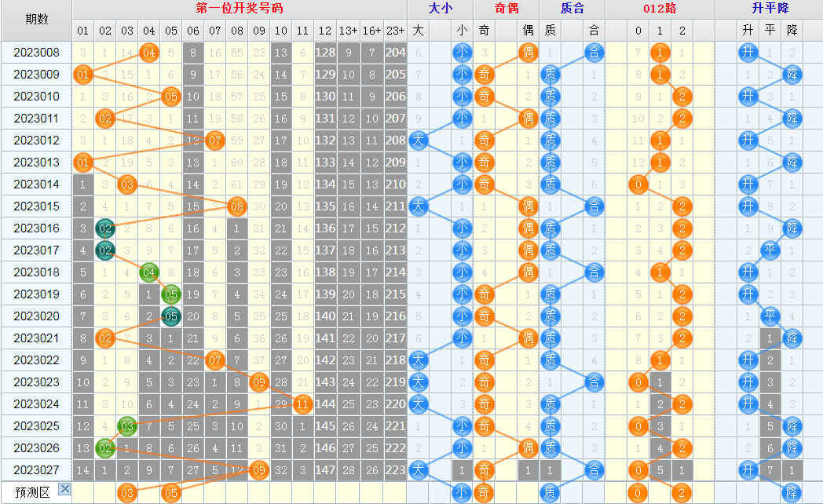The width and height of the screenshot is (823, 504).
Task: Click the orange 0 ball in row 2023014
Action: tap(638, 184)
